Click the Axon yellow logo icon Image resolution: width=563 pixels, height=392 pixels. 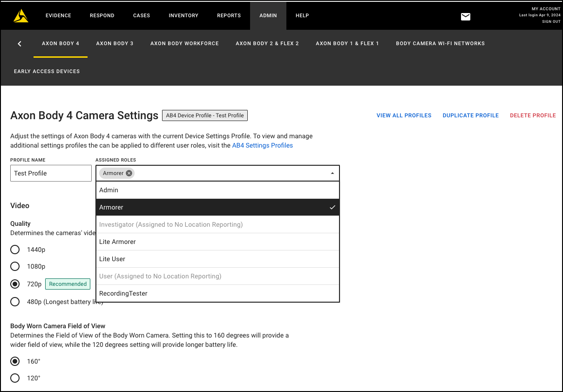tap(21, 16)
